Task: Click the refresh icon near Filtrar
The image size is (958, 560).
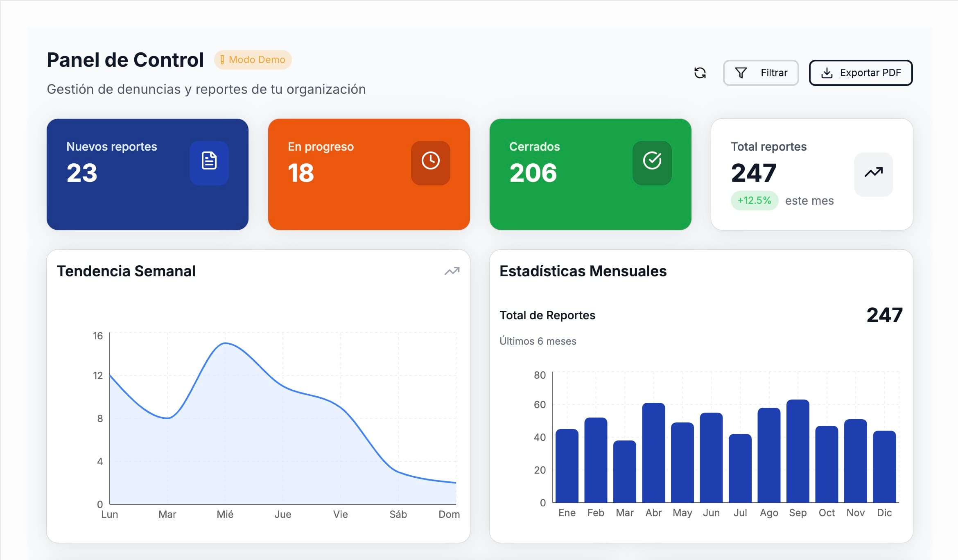Action: (x=700, y=73)
